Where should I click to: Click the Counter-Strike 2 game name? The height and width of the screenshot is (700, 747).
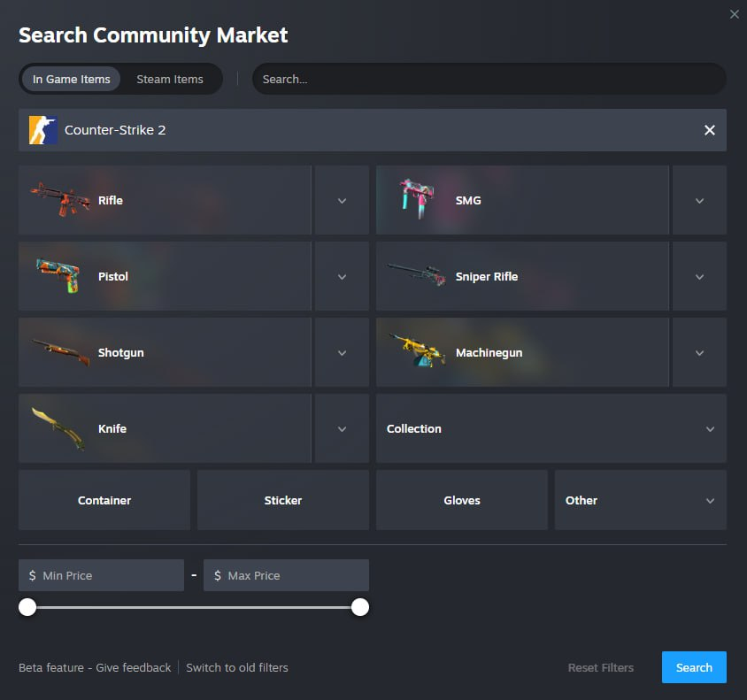pyautogui.click(x=115, y=130)
